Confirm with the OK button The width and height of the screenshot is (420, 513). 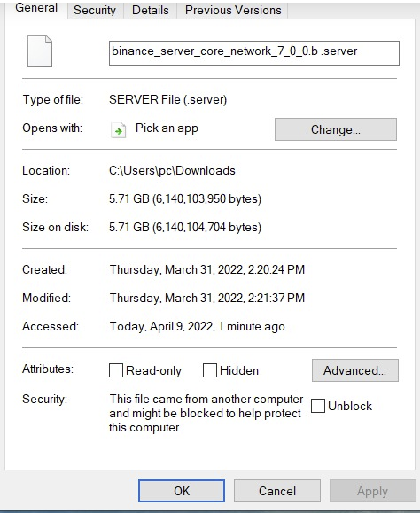[x=182, y=491]
